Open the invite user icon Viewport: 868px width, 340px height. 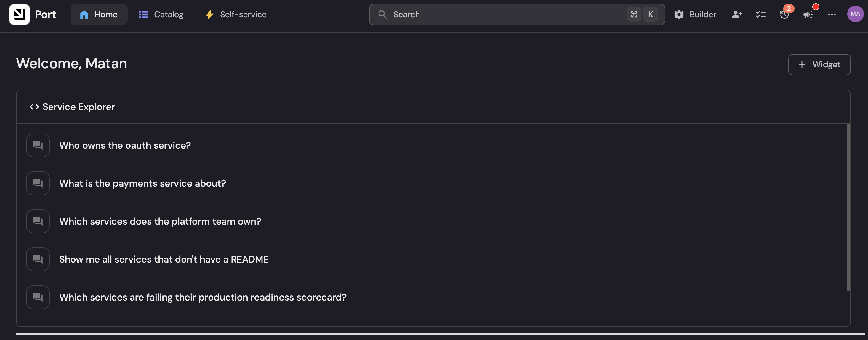[x=737, y=15]
